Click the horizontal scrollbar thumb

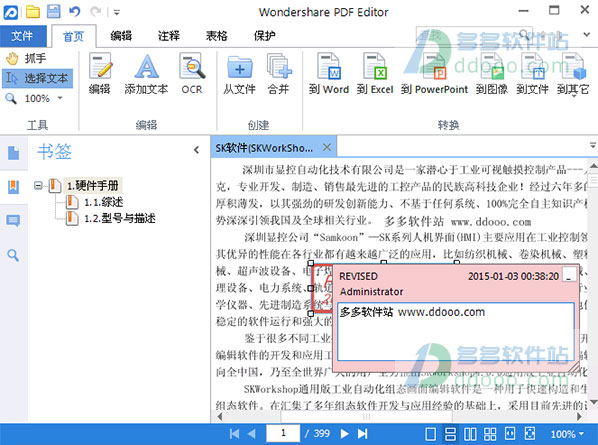pyautogui.click(x=366, y=416)
